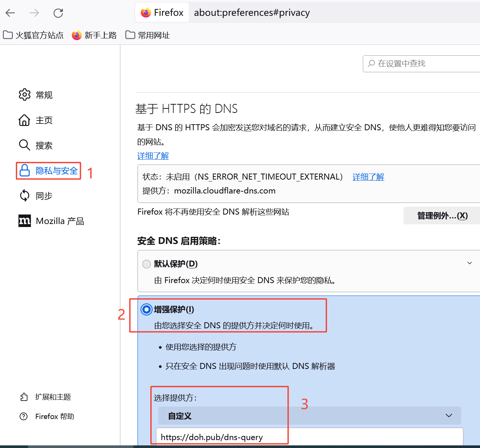Click the puzzle icon for 扩展和主题

[x=24, y=397]
